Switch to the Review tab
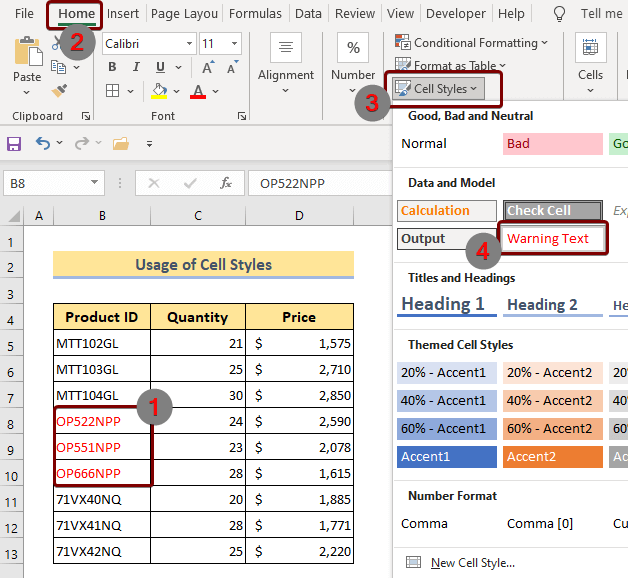The width and height of the screenshot is (628, 578). 355,14
